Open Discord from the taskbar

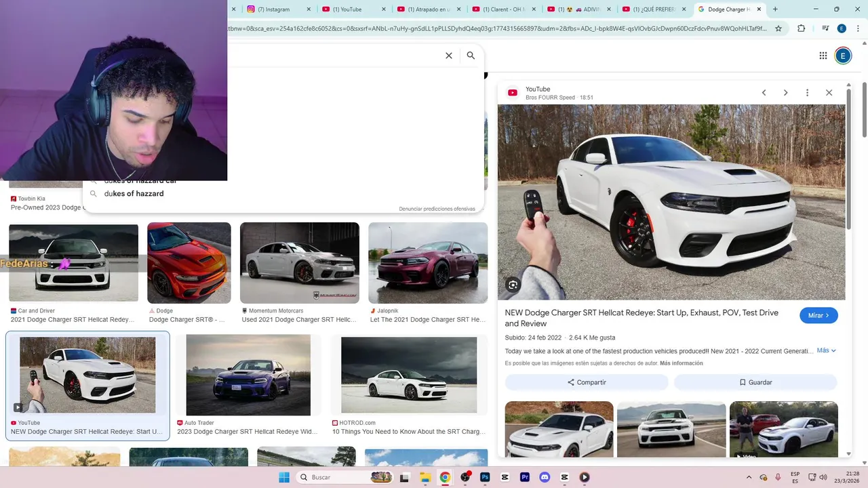[545, 477]
